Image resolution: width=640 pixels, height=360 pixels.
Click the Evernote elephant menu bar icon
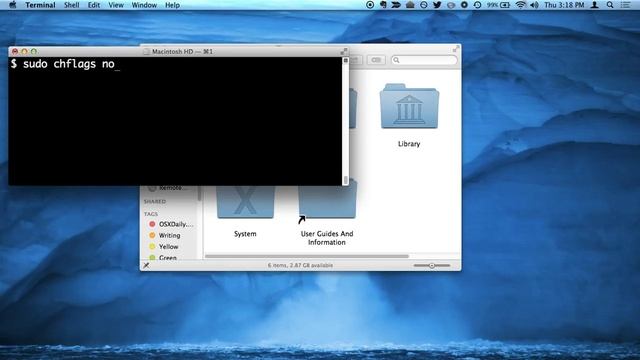point(383,5)
